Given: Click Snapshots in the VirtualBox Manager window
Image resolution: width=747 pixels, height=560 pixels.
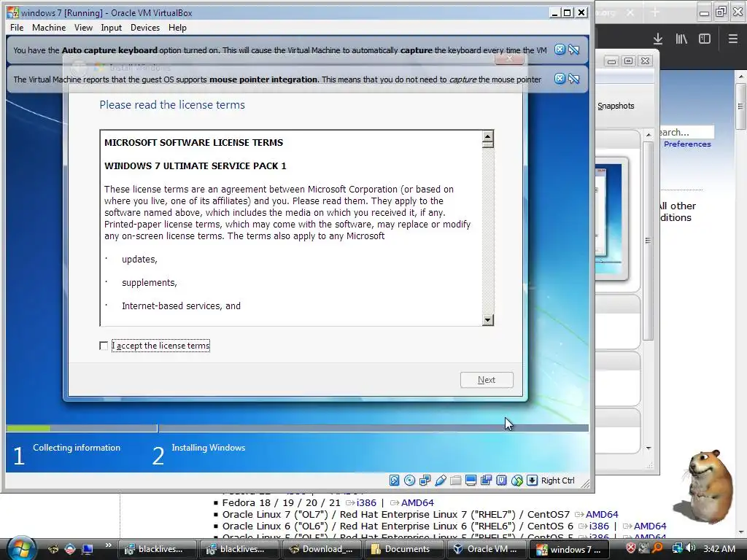Looking at the screenshot, I should pos(616,106).
